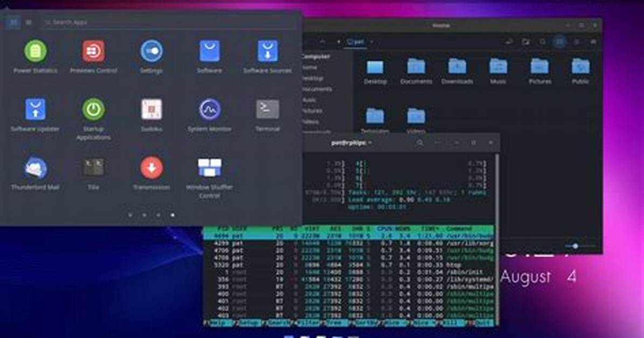This screenshot has height=338, width=644.
Task: Open search in file manager toolbar
Action: click(543, 41)
